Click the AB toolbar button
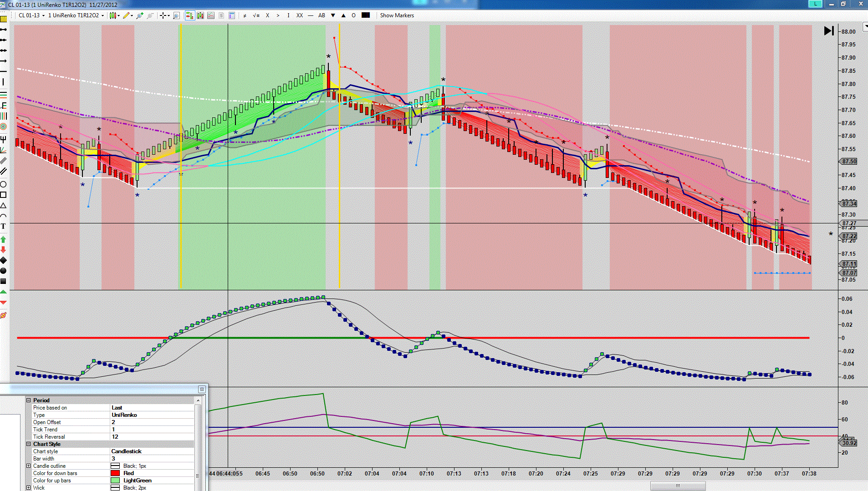Screen dimensions: 868x491 point(322,15)
